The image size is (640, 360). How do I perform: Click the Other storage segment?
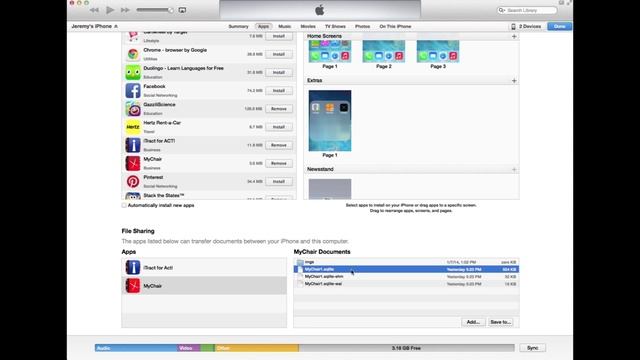[x=256, y=348]
